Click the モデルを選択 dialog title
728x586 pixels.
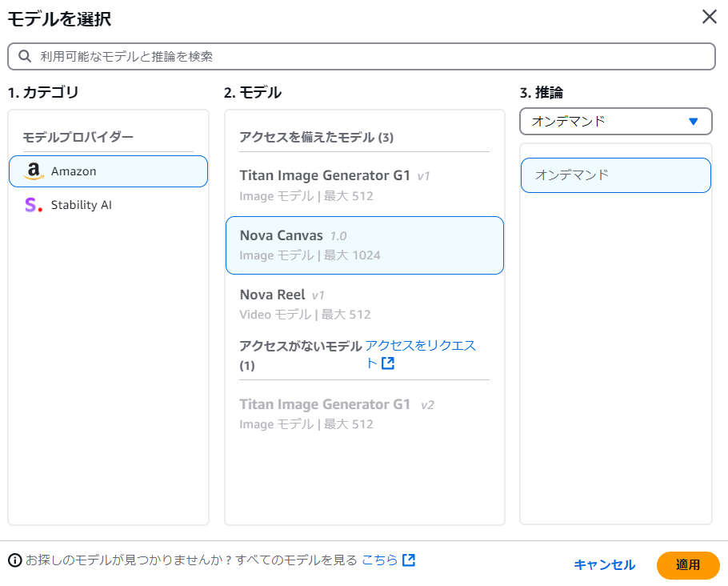(59, 19)
